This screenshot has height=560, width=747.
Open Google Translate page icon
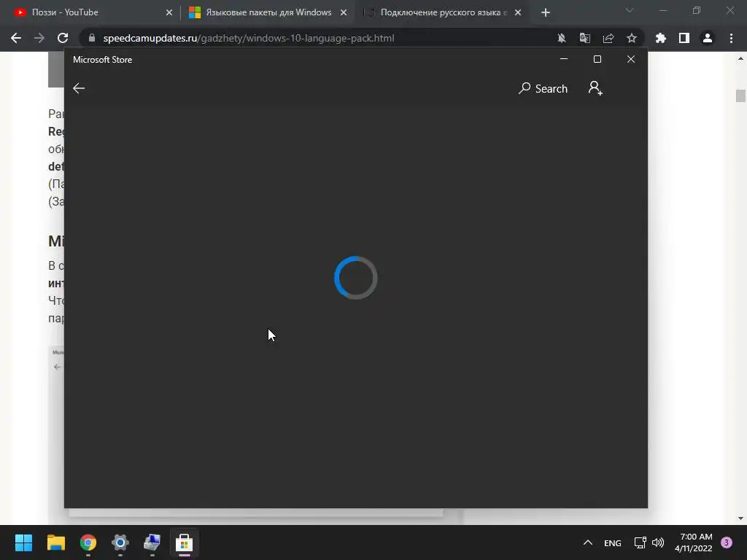point(585,38)
